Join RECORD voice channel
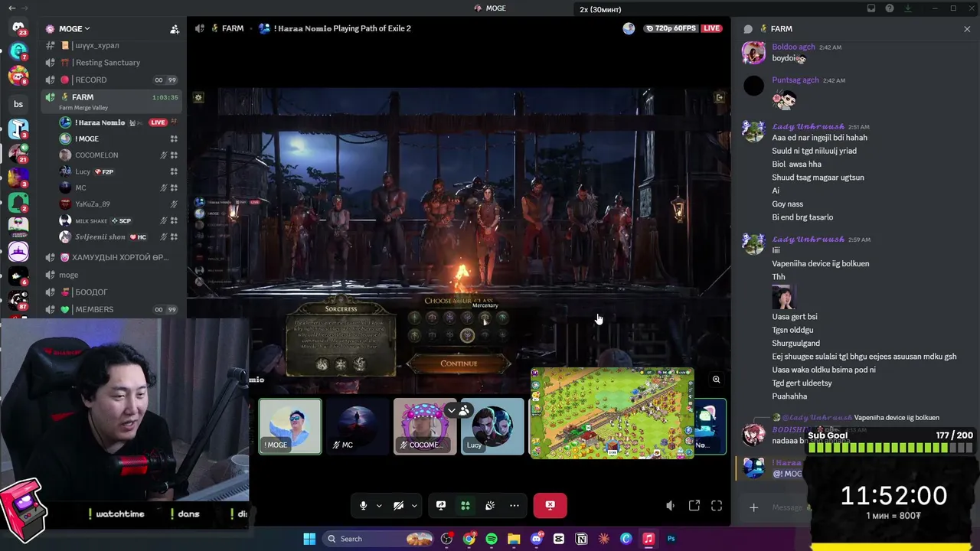This screenshot has height=551, width=980. pos(109,80)
